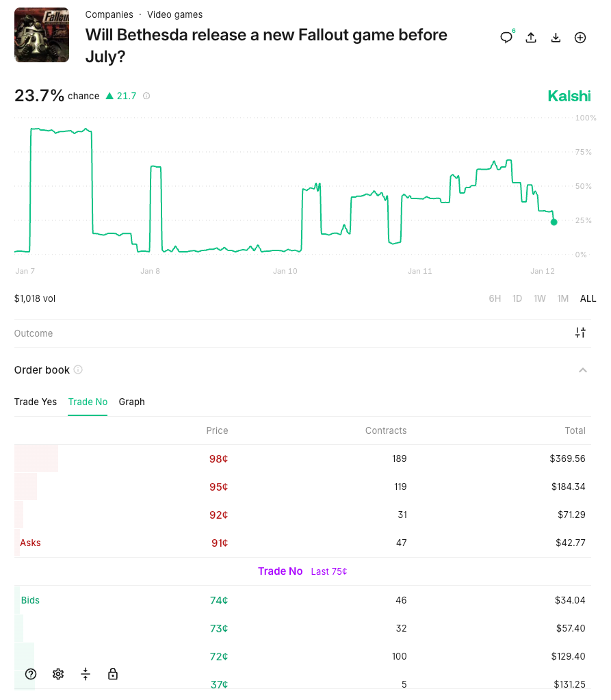The height and width of the screenshot is (700, 611).
Task: Open the chance info tooltip
Action: [x=146, y=96]
